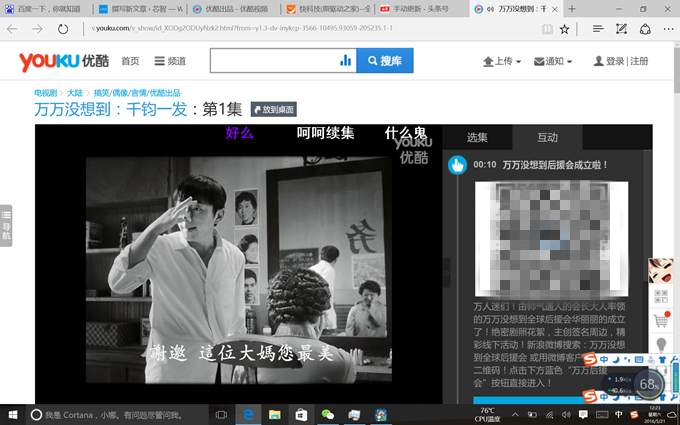Open the Edge share icon
Viewport: 680px width, 425px height.
(645, 29)
